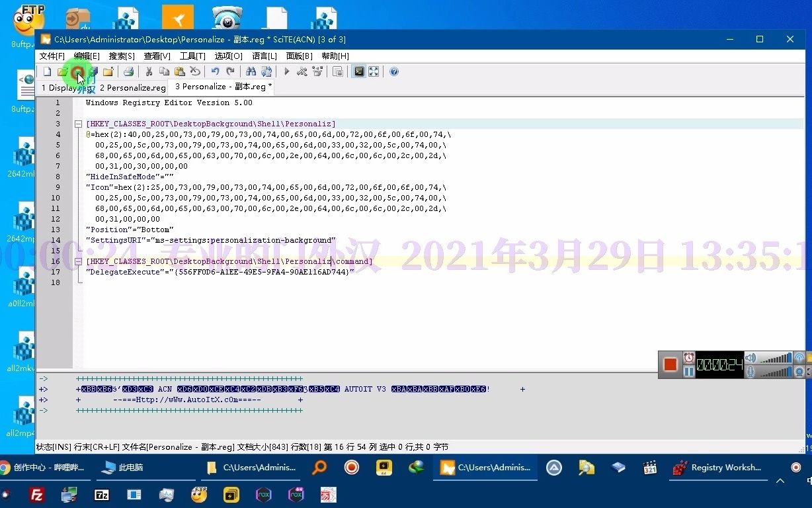The width and height of the screenshot is (812, 508).
Task: Open a file with the Open toolbar icon
Action: [63, 71]
